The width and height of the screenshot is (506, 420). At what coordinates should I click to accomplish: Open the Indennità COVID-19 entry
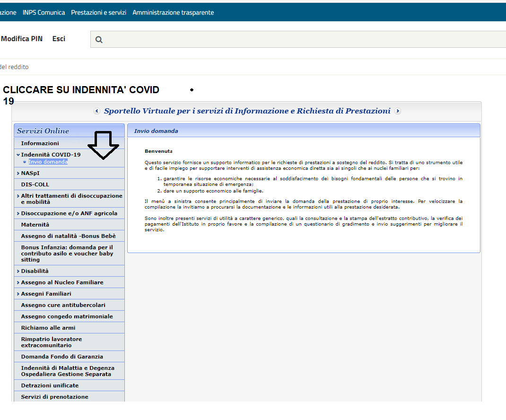coord(51,155)
